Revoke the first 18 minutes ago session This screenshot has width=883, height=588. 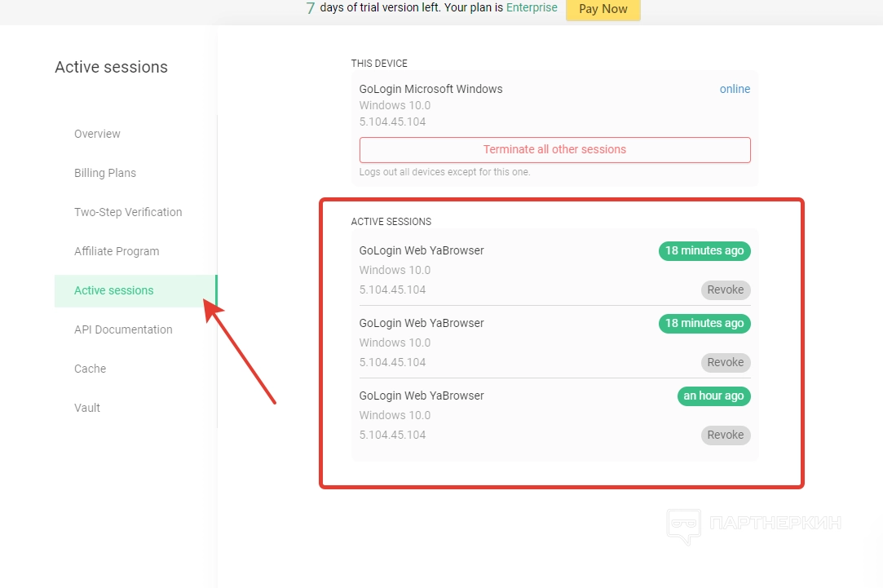pyautogui.click(x=726, y=290)
